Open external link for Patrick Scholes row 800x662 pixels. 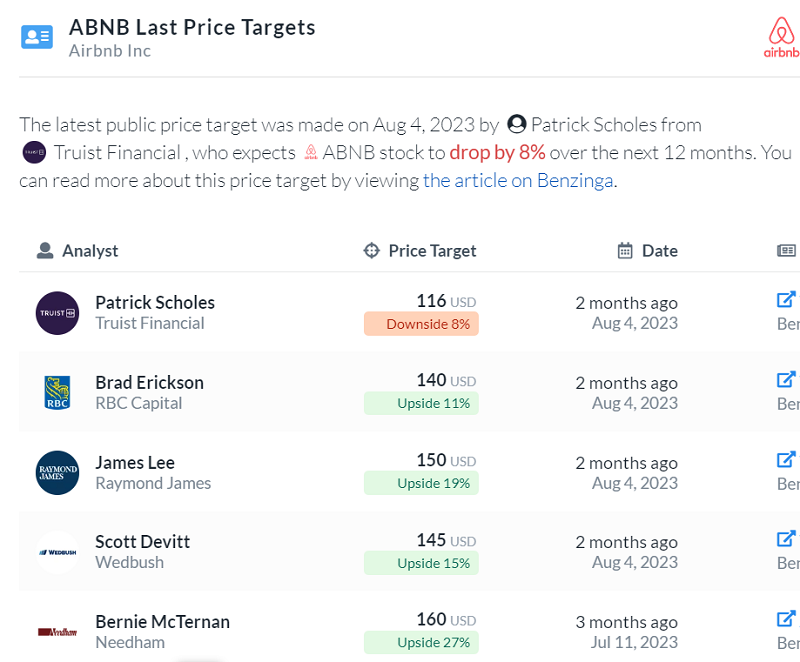click(x=787, y=299)
